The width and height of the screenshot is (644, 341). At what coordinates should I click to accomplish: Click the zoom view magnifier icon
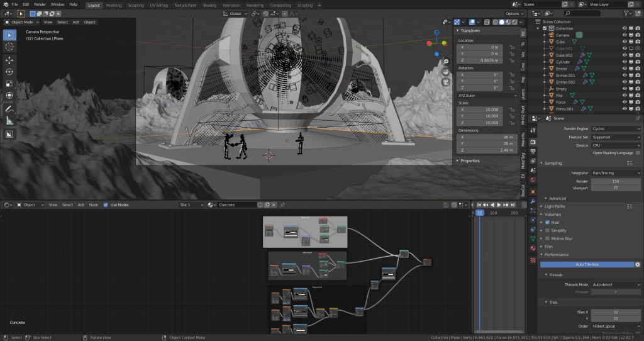coord(446,62)
